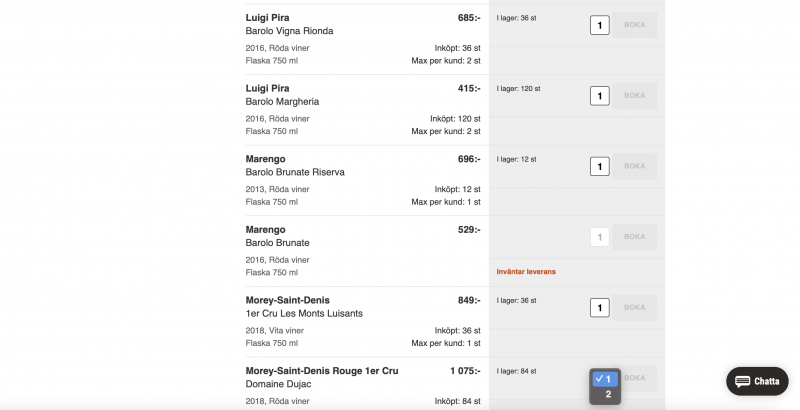Click the Inväntar leverans status text
The image size is (800, 410).
526,272
